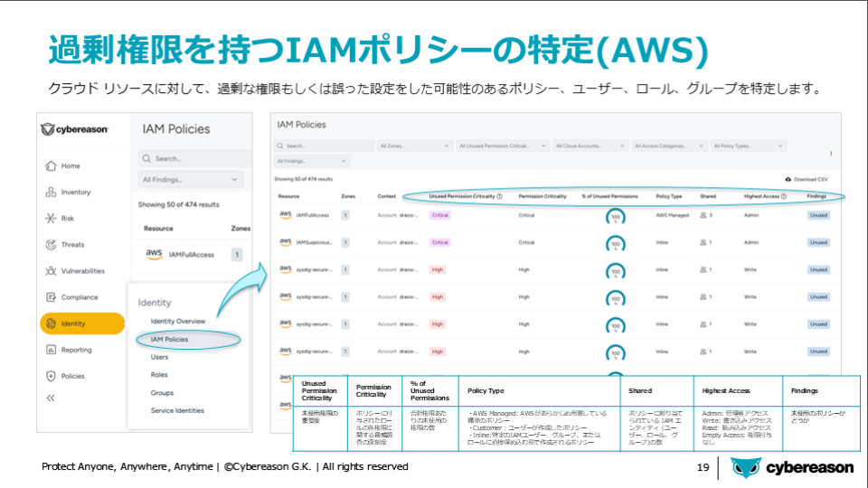This screenshot has height=488, width=868.
Task: Collapse the sidebar with double-chevron icon
Action: coord(51,398)
